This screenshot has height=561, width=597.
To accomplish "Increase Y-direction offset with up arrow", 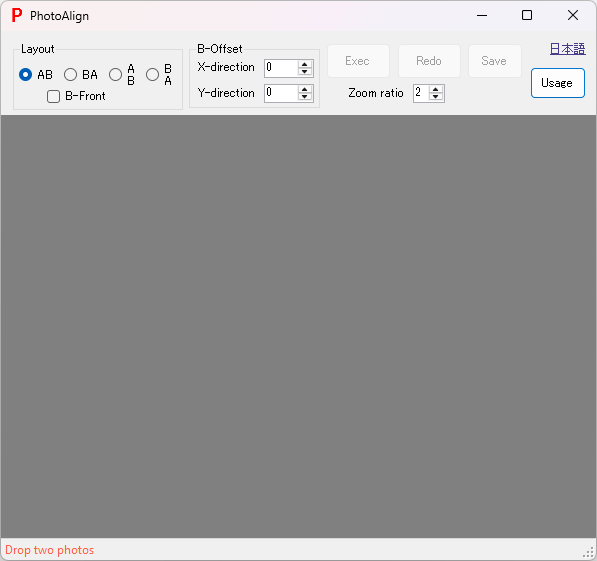I will [x=305, y=90].
